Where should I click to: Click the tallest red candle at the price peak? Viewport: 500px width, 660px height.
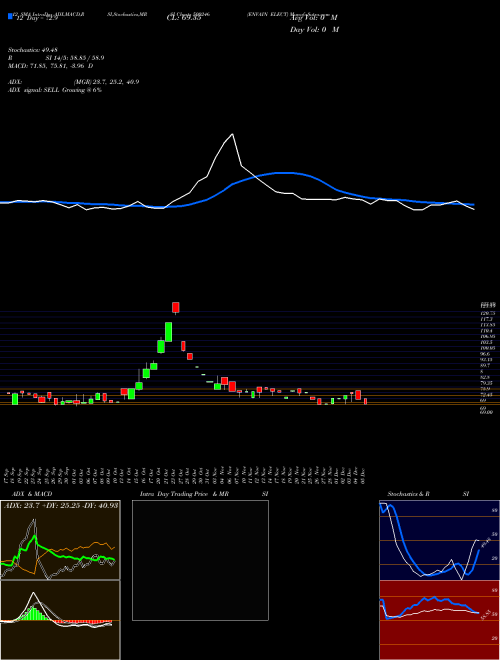click(176, 307)
